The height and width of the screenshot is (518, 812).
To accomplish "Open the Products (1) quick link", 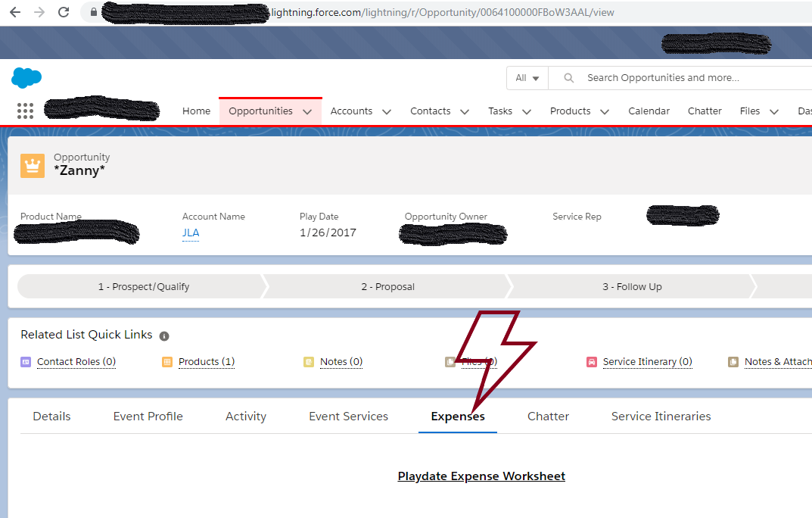I will pos(207,361).
